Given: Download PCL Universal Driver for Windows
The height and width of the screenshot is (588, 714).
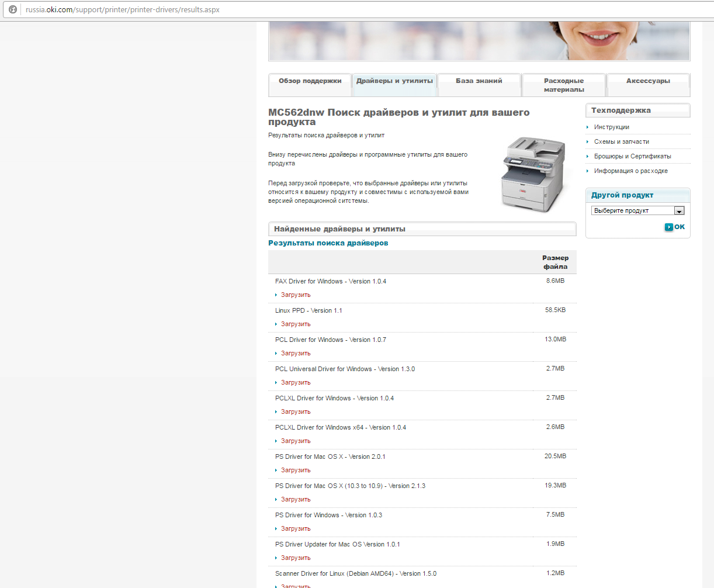Looking at the screenshot, I should pyautogui.click(x=296, y=382).
